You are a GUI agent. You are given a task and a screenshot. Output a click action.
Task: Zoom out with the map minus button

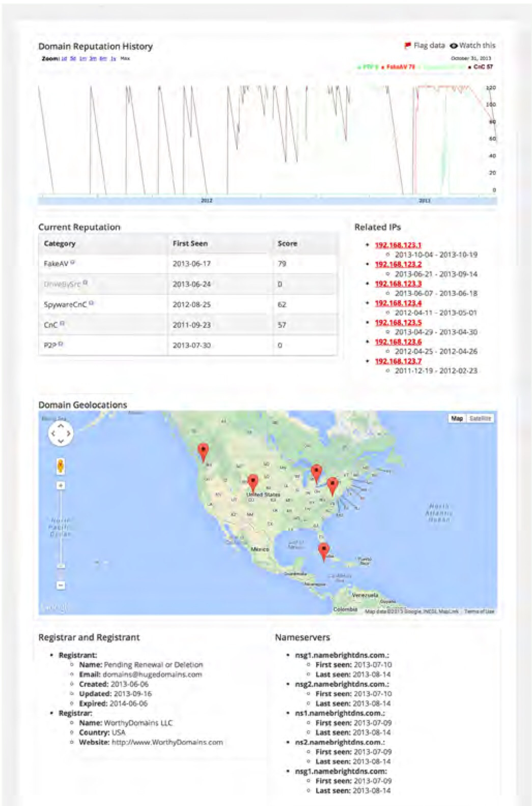(x=61, y=585)
